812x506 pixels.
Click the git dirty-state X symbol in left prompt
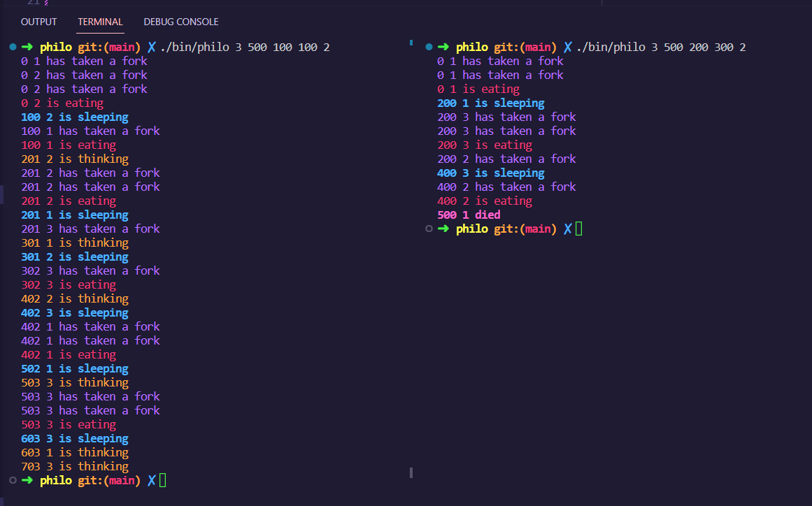point(150,47)
